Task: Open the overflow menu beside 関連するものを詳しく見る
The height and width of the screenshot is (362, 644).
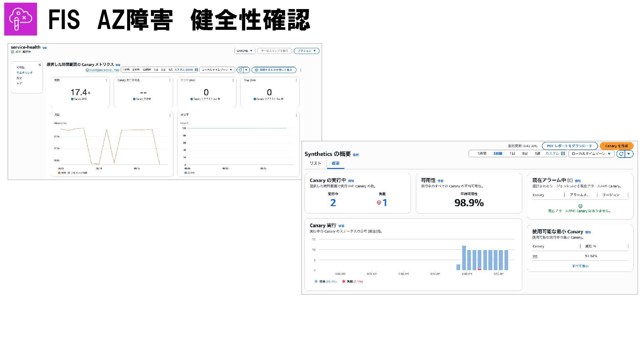Action: pos(301,70)
